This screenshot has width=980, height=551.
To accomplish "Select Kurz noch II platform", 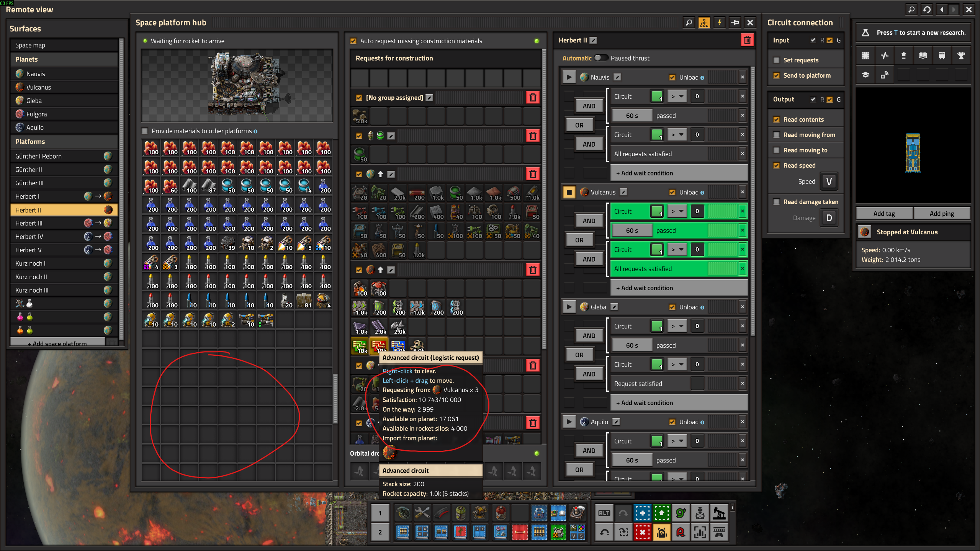I will click(x=64, y=277).
